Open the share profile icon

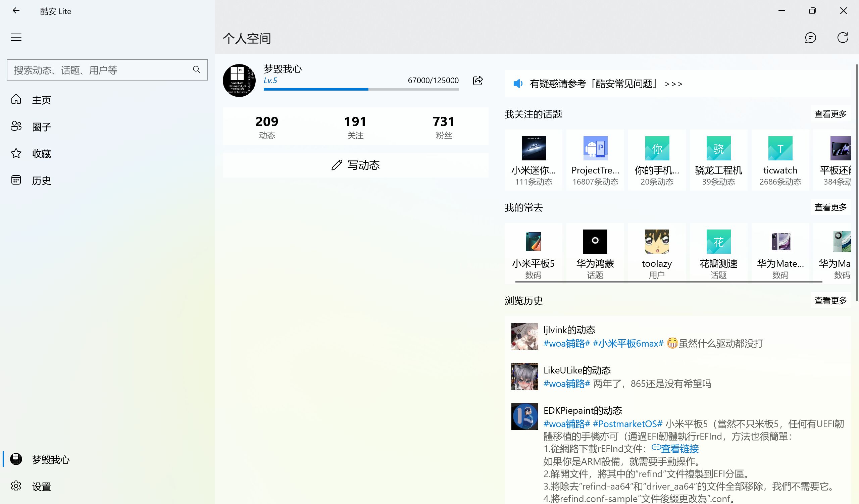[x=478, y=81]
